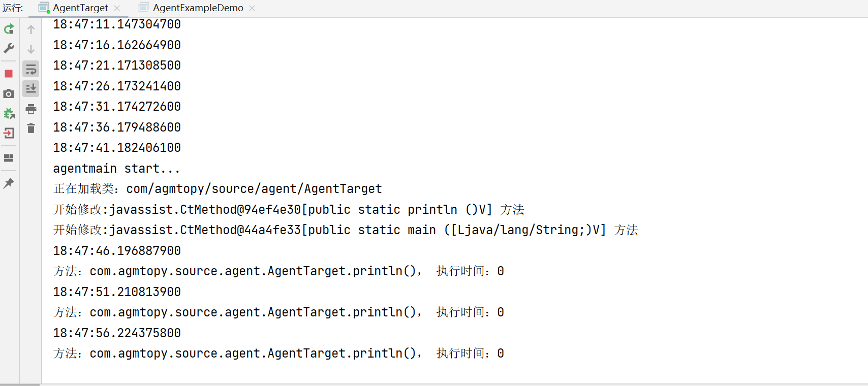The image size is (868, 386).
Task: Switch to the AgentTarget run tab
Action: (x=80, y=8)
